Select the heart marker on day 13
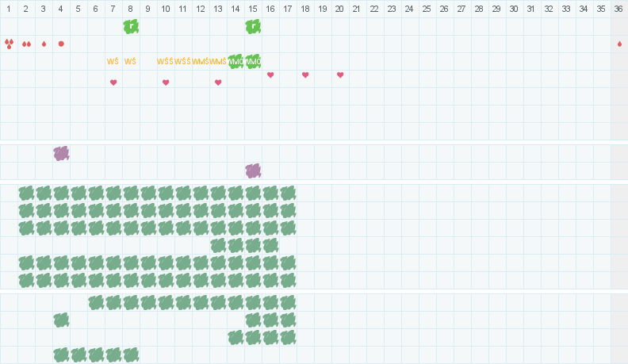 point(218,82)
